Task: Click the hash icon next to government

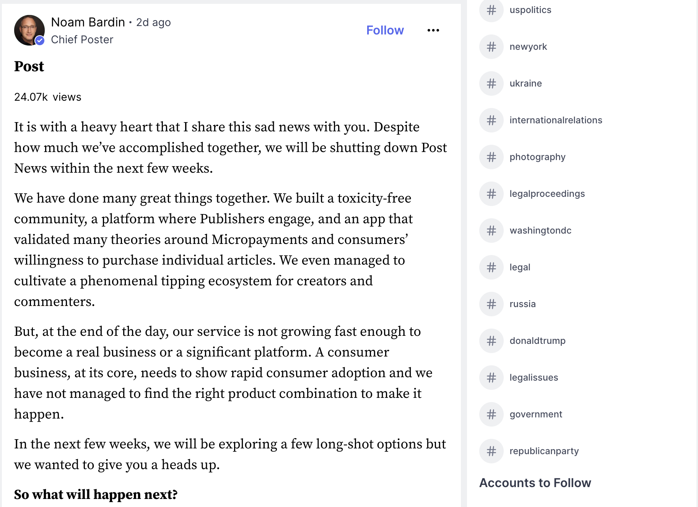Action: (491, 414)
